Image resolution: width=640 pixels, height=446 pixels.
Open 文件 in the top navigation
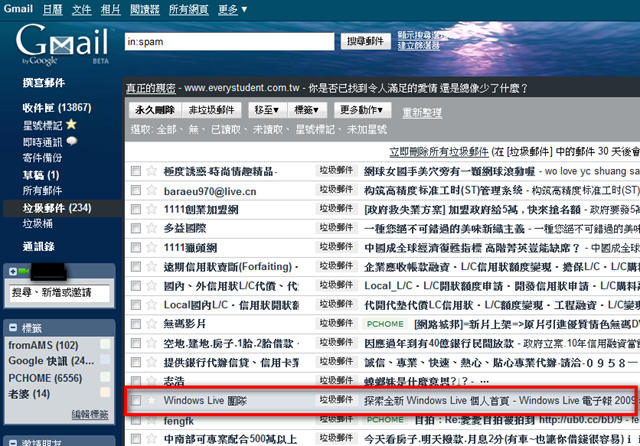82,9
